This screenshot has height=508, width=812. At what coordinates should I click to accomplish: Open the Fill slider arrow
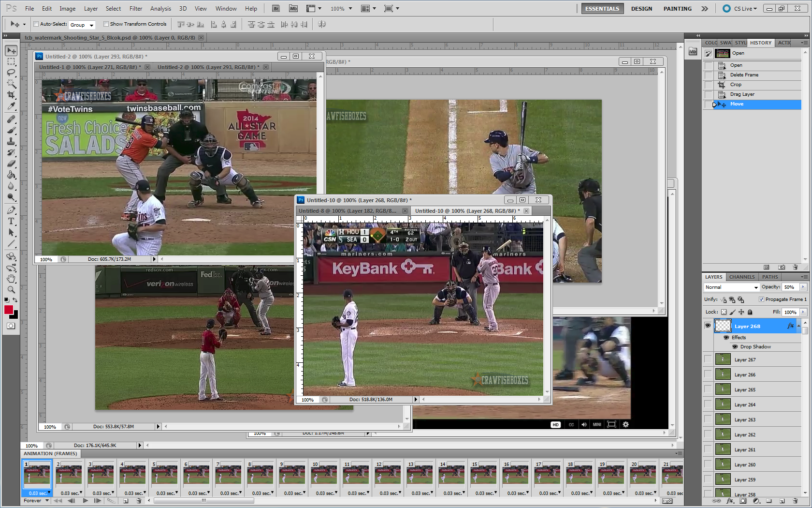point(803,313)
